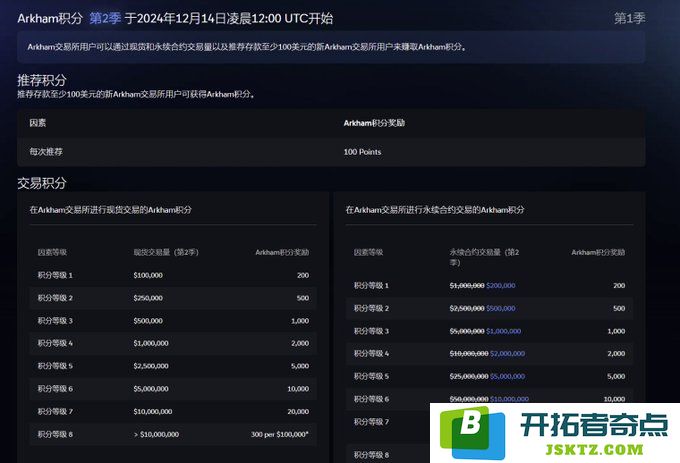Click '积分等级 5' in the spot table
This screenshot has height=463, width=680.
point(55,366)
